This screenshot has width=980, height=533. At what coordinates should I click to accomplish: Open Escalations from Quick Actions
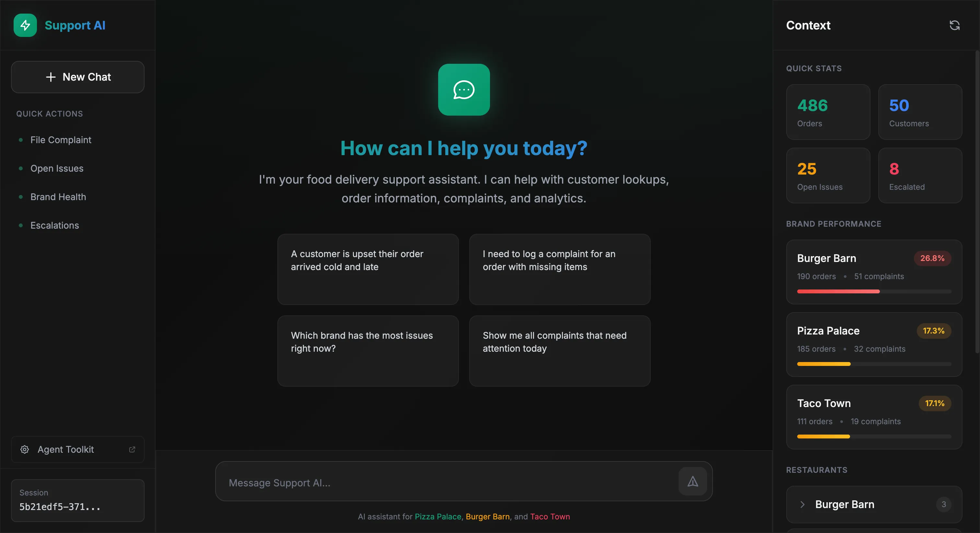coord(54,225)
